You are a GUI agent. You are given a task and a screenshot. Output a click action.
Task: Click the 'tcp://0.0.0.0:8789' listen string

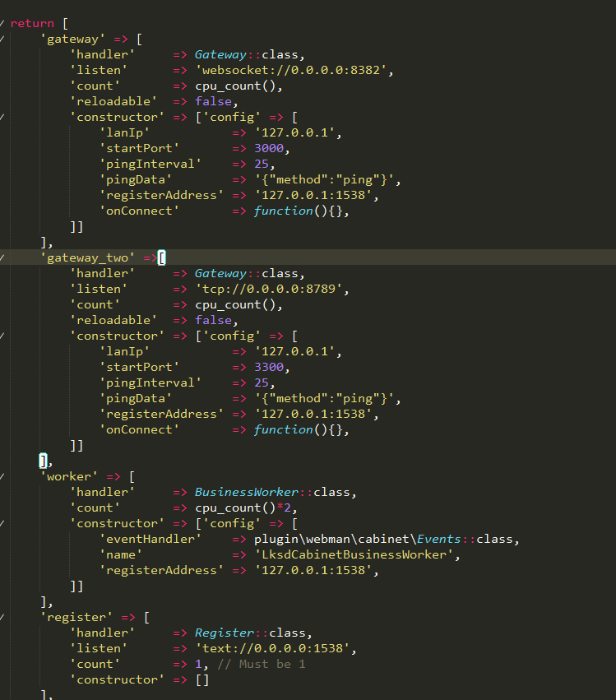[x=269, y=289]
